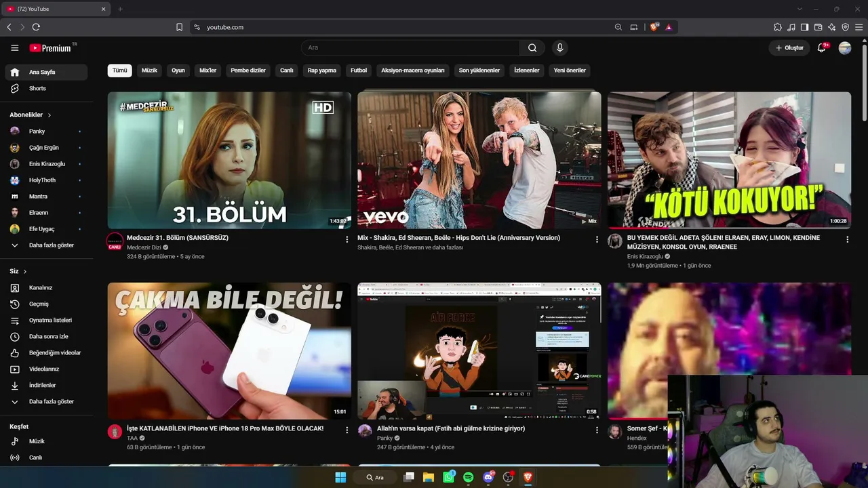Click the Brave Shields icon
This screenshot has width=868, height=488.
[654, 27]
